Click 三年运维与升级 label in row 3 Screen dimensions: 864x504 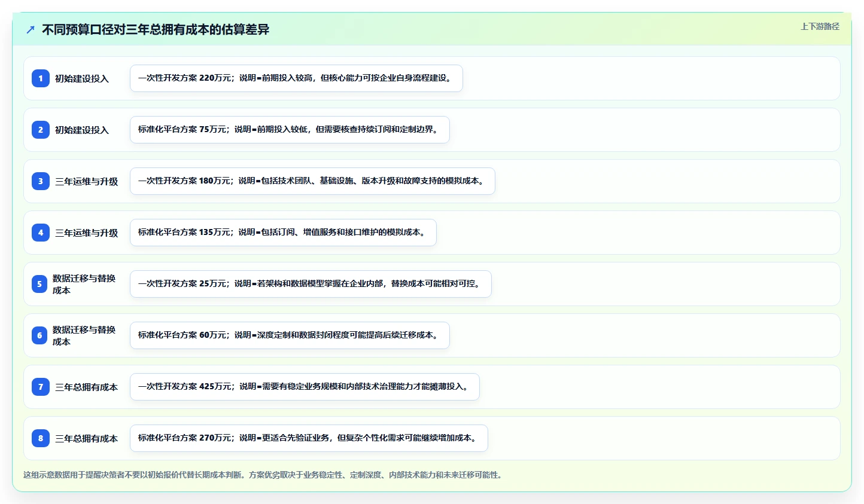pyautogui.click(x=87, y=181)
